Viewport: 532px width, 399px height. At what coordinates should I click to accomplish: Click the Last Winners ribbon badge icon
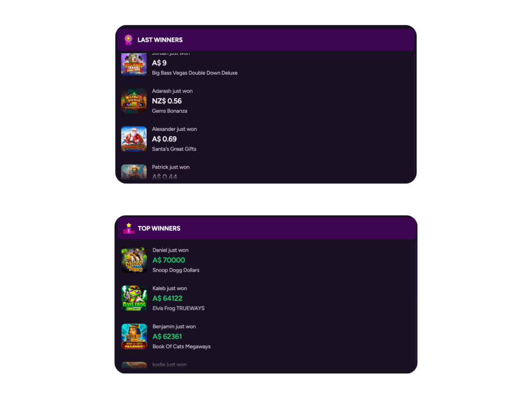coord(128,39)
